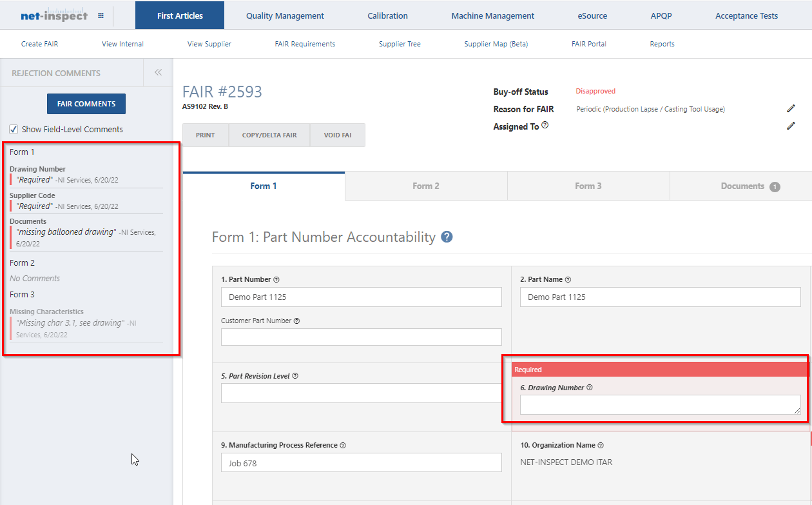The image size is (812, 505).
Task: Open the Organization Name help icon
Action: [x=600, y=444]
